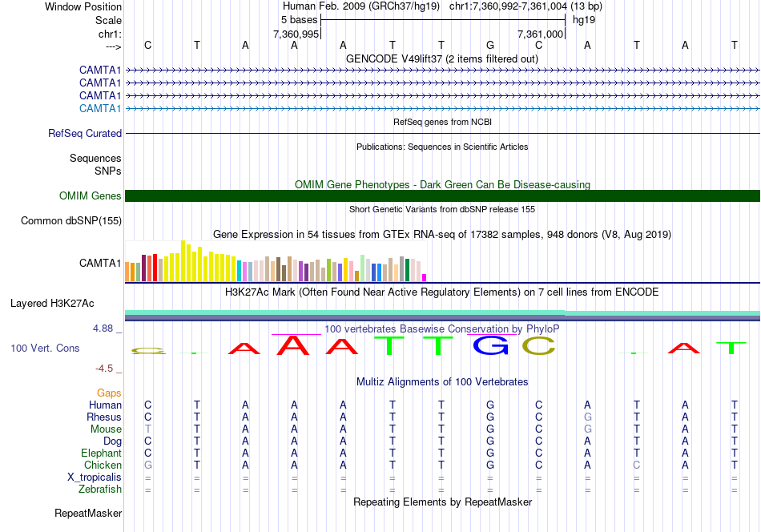Click the large olive C in the PhyloP logo

pos(539,345)
